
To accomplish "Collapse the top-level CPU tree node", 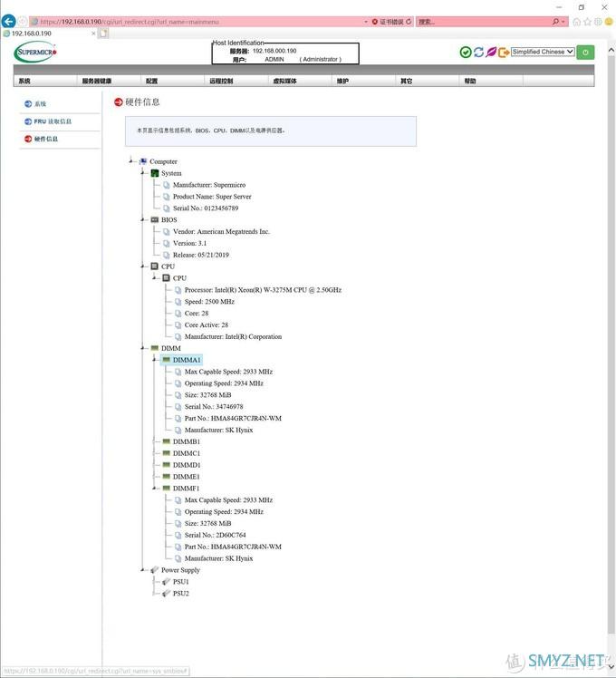I will coord(142,266).
